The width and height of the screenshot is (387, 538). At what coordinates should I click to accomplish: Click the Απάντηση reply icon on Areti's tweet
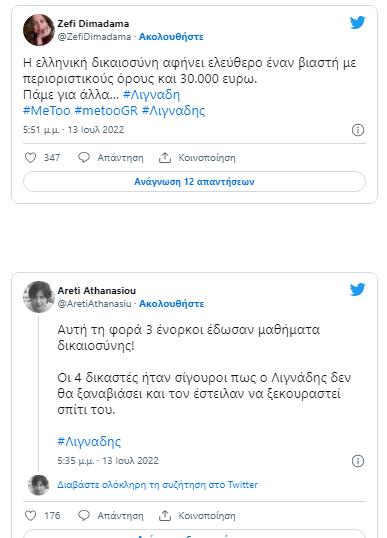click(84, 516)
